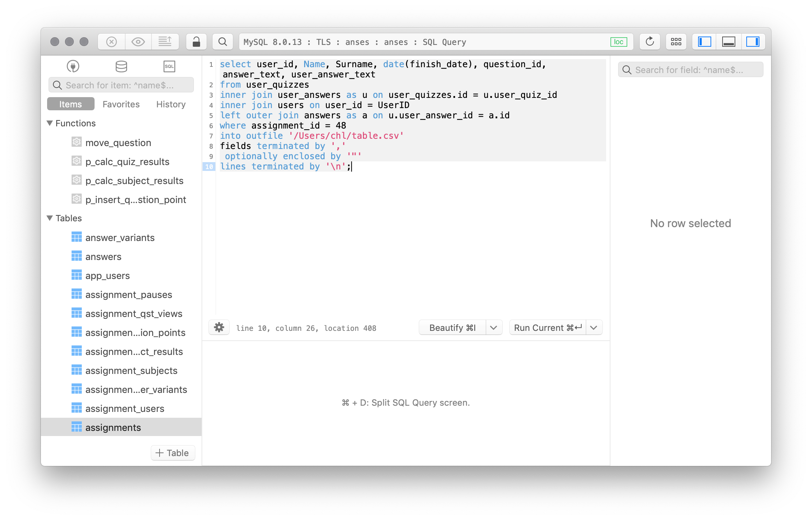
Task: Click the connection plug icon
Action: pyautogui.click(x=73, y=66)
